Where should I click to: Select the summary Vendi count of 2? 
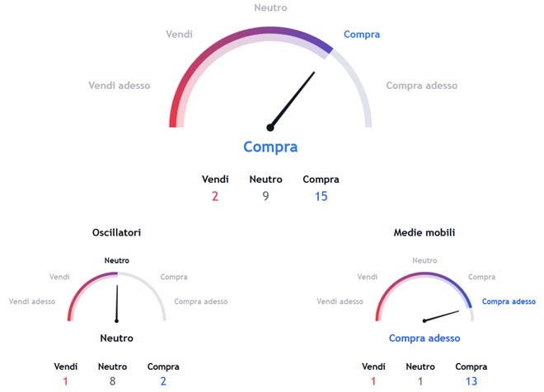(215, 197)
